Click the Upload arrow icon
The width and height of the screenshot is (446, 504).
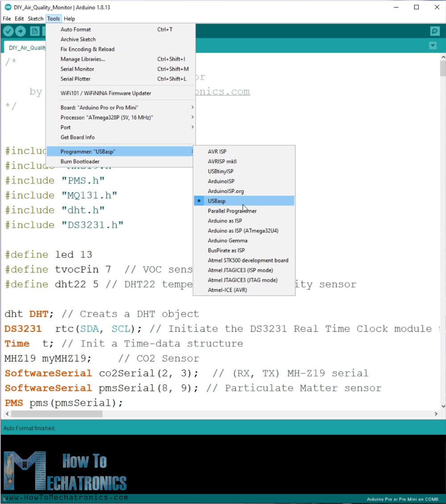coord(21,31)
